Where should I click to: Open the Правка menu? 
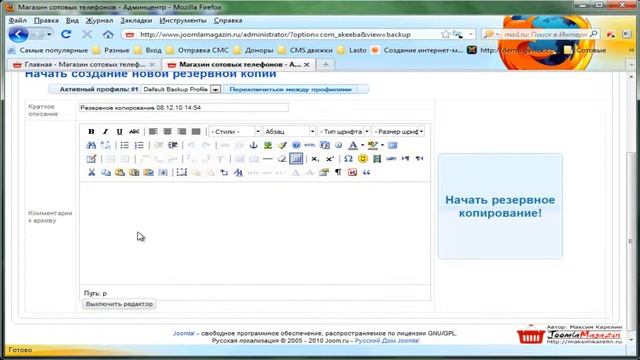tap(46, 20)
